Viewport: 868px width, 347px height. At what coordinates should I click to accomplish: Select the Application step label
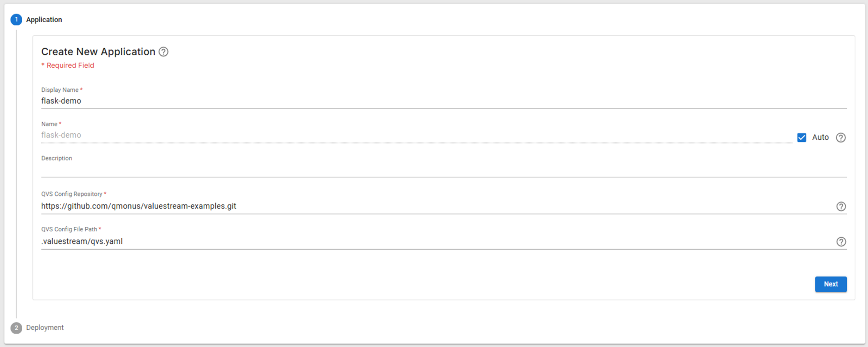[x=44, y=20]
